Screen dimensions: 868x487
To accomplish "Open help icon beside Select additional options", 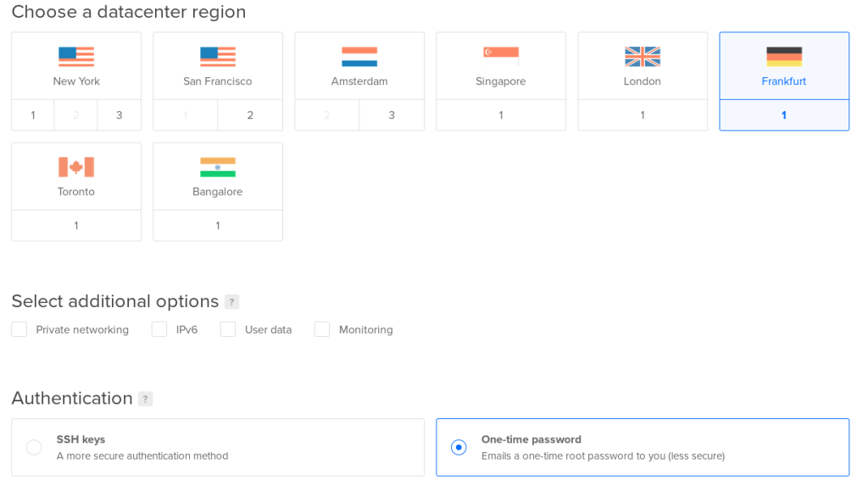I will coord(231,302).
